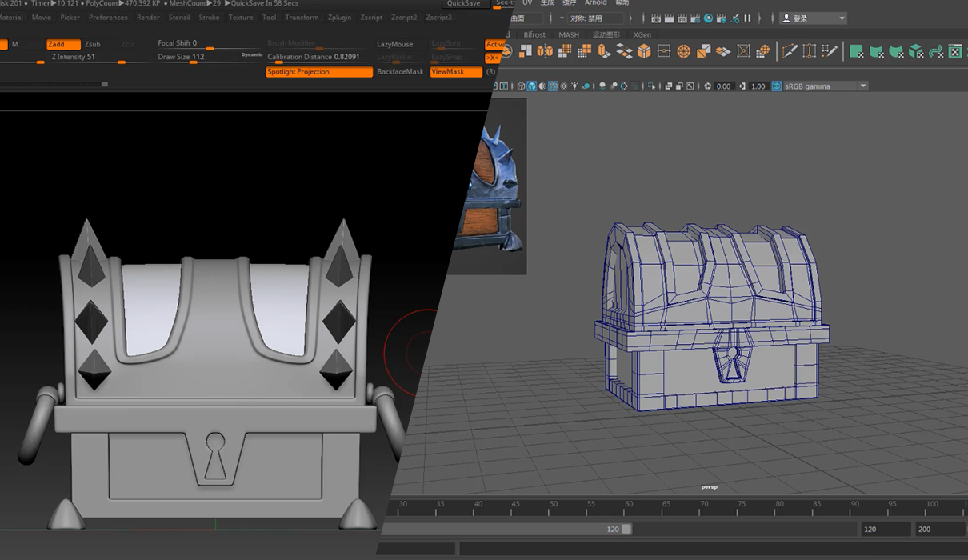Image resolution: width=968 pixels, height=560 pixels.
Task: Open the 对称: 禁用 symmetry dropdown
Action: (596, 18)
